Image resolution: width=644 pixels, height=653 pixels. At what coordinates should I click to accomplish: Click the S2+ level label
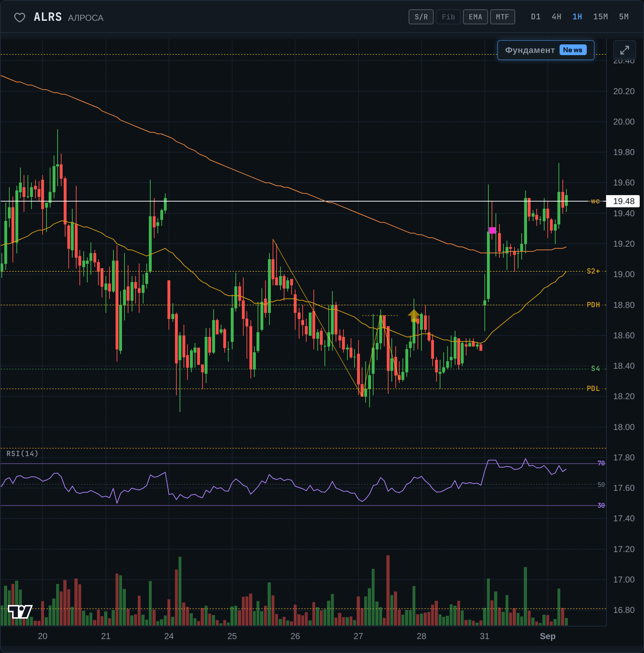tap(593, 271)
